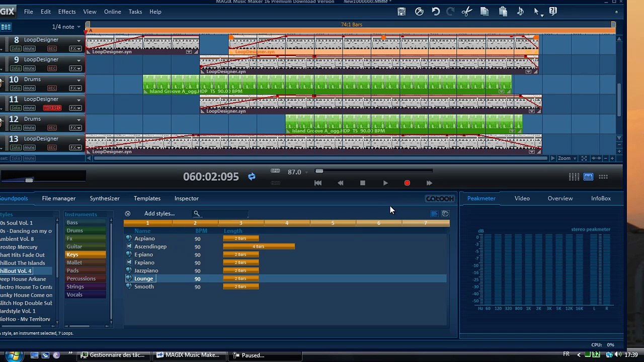This screenshot has height=362, width=644.
Task: Start recording with the red record button
Action: (407, 183)
